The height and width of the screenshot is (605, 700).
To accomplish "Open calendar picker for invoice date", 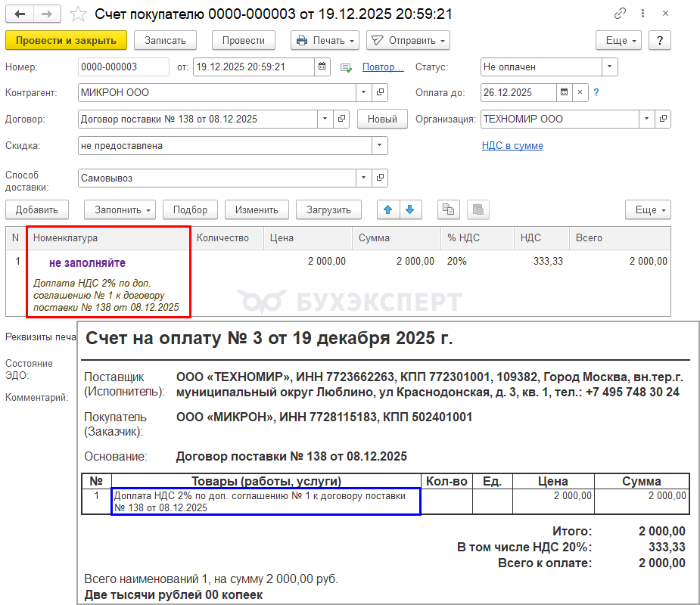I will 323,67.
